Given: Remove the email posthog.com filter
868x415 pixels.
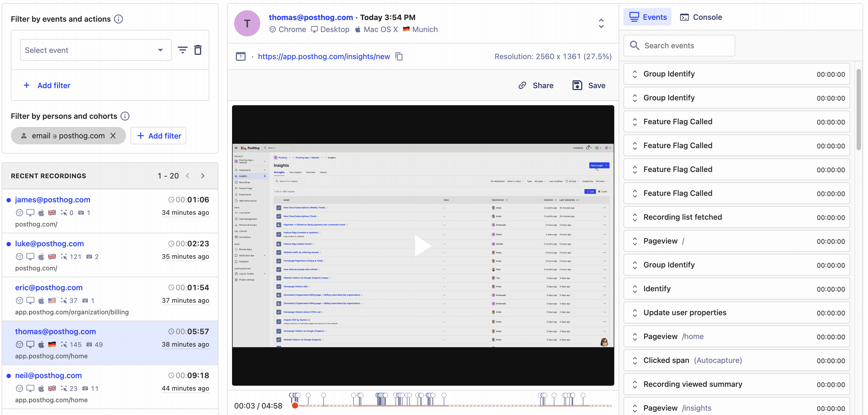Looking at the screenshot, I should tap(113, 136).
